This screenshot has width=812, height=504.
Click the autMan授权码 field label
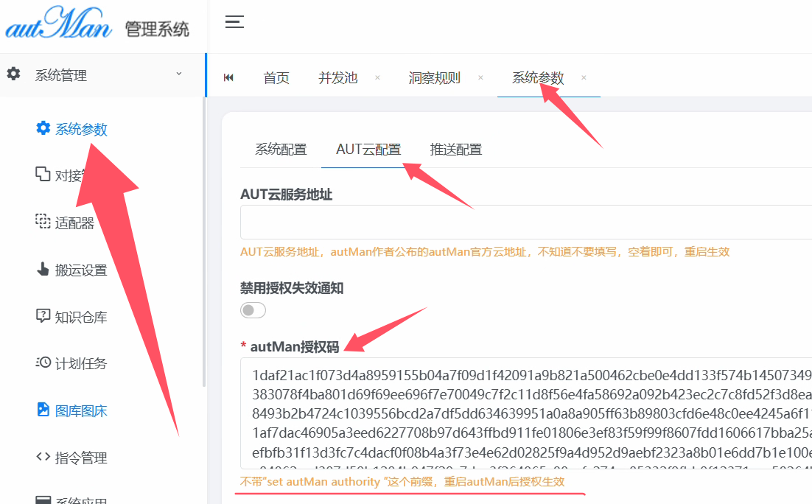(x=295, y=347)
